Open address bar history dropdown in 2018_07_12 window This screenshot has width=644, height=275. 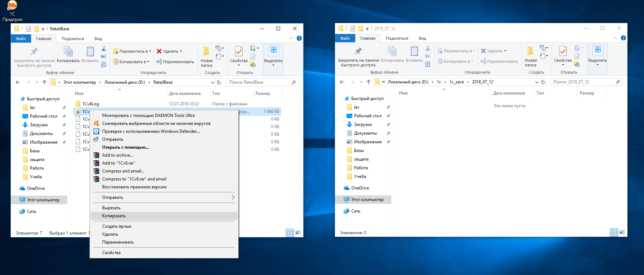coord(537,82)
